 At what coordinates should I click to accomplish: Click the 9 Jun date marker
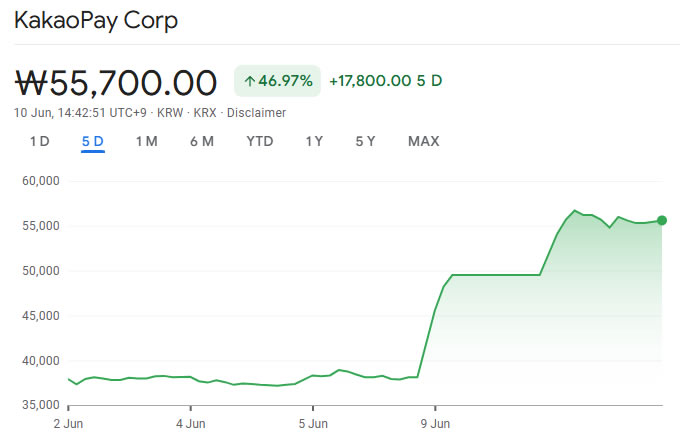tap(435, 424)
